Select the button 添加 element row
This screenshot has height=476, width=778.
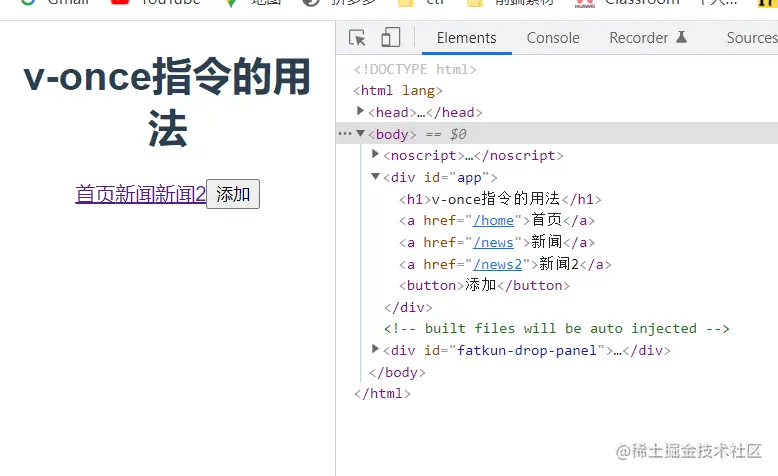click(x=484, y=285)
